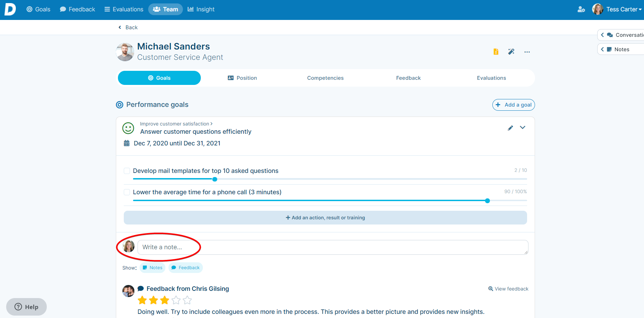The image size is (644, 318).
Task: Check Develop mail templates checkbox
Action: click(127, 171)
